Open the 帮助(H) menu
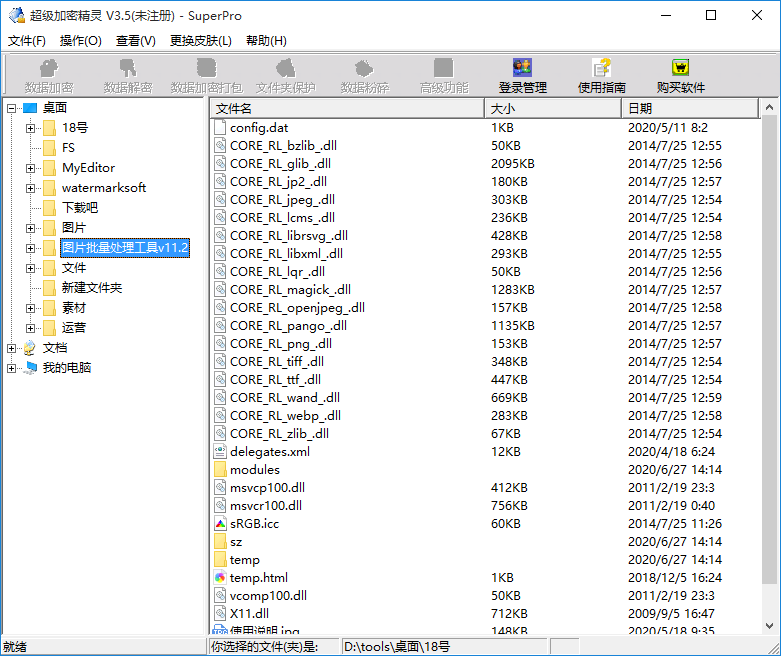 [x=266, y=40]
